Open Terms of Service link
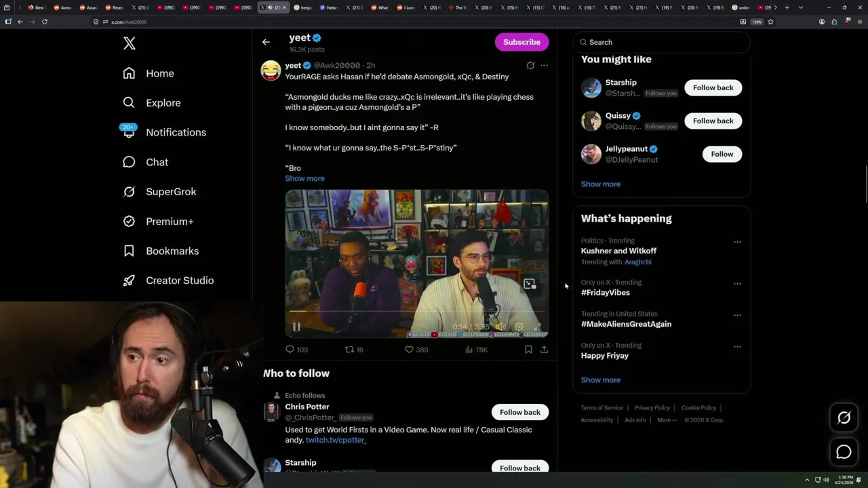The image size is (868, 488). pos(601,408)
